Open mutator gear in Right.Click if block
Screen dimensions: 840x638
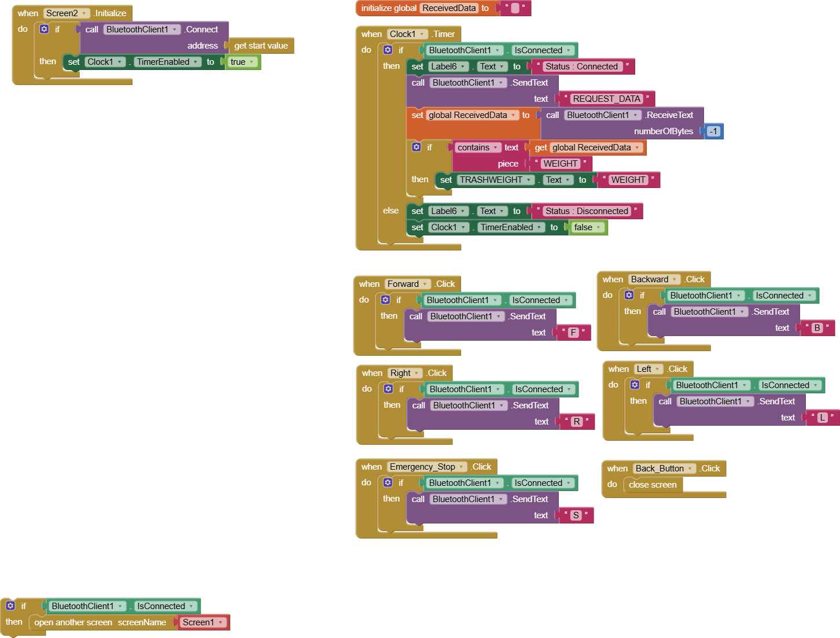(389, 389)
